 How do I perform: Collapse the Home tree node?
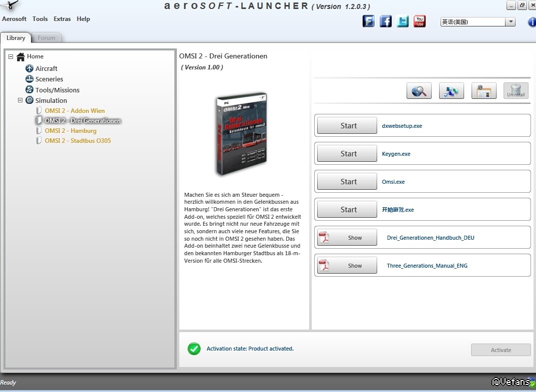point(11,57)
